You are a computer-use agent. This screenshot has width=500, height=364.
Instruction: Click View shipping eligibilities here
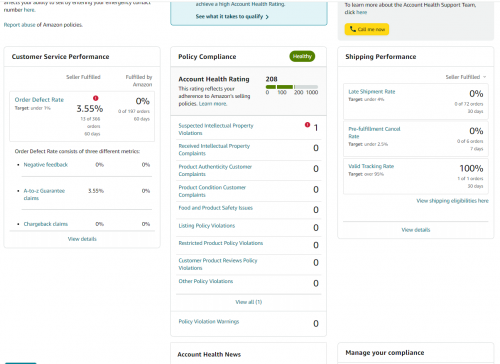[x=452, y=201]
